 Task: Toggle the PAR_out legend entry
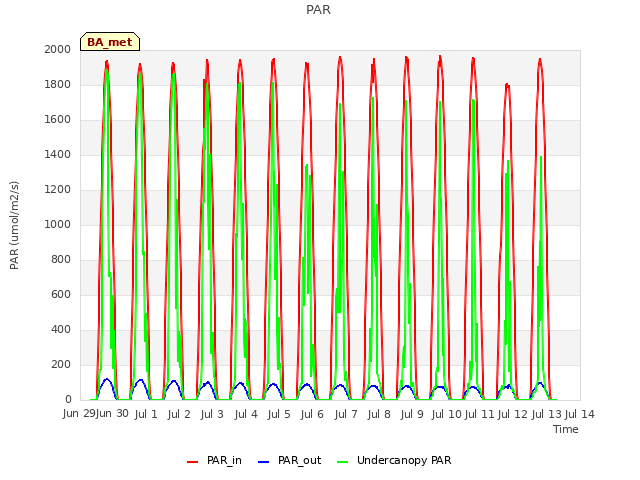(289, 460)
